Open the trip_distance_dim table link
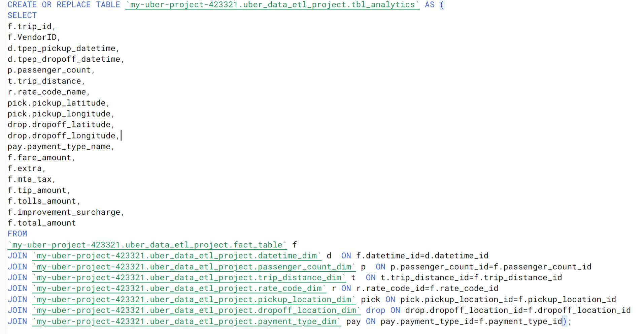This screenshot has width=644, height=334. coord(189,278)
